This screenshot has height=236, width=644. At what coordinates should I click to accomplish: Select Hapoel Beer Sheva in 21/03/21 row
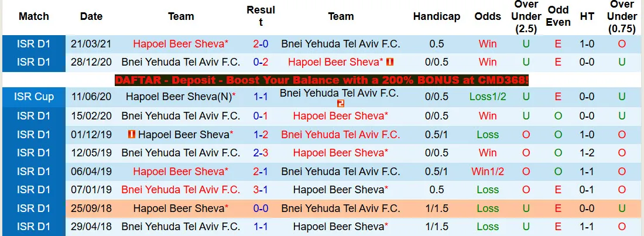pos(180,43)
